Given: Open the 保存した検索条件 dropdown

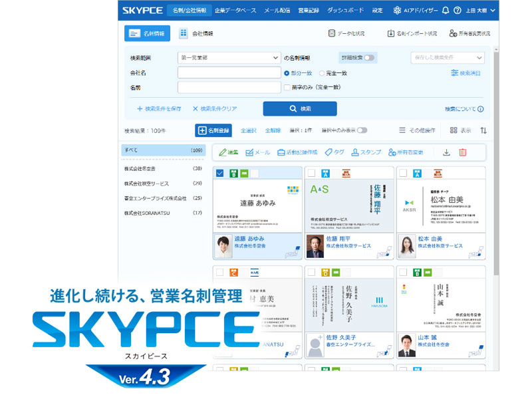Looking at the screenshot, I should [x=448, y=58].
